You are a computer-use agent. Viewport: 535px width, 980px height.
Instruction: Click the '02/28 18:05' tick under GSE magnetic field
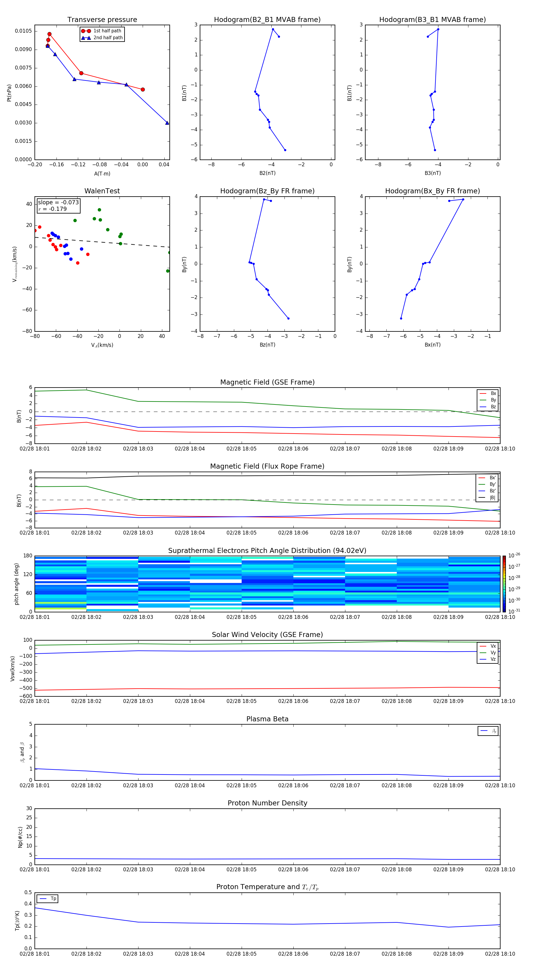tap(241, 449)
